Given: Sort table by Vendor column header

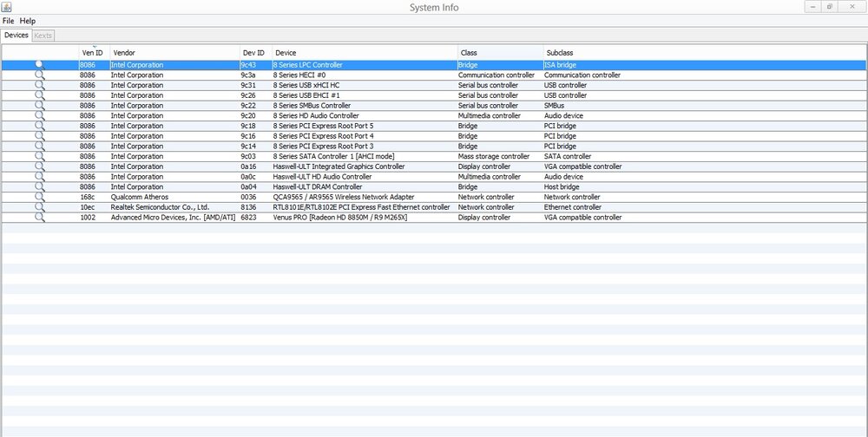Looking at the screenshot, I should (174, 53).
